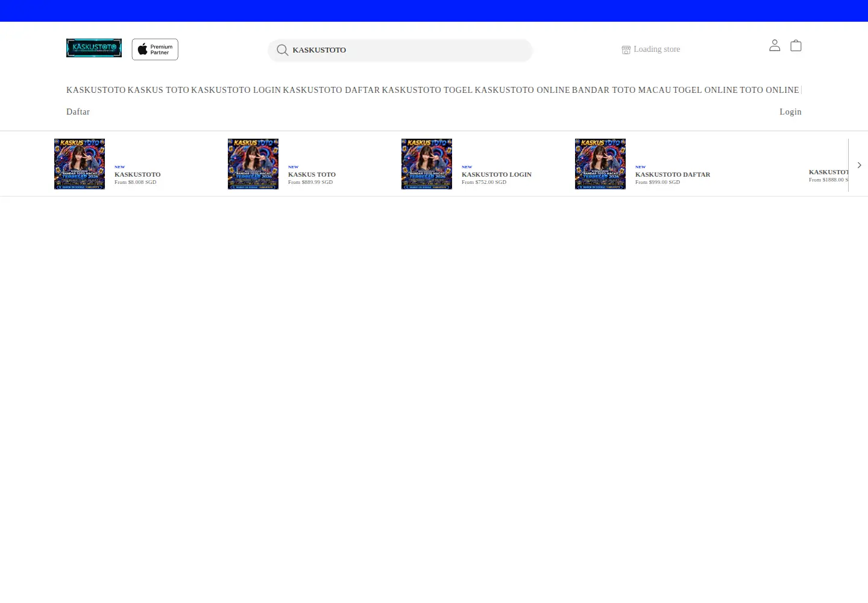The height and width of the screenshot is (603, 868).
Task: View the KASKUSTOTO DAFTAR product image
Action: 600,164
